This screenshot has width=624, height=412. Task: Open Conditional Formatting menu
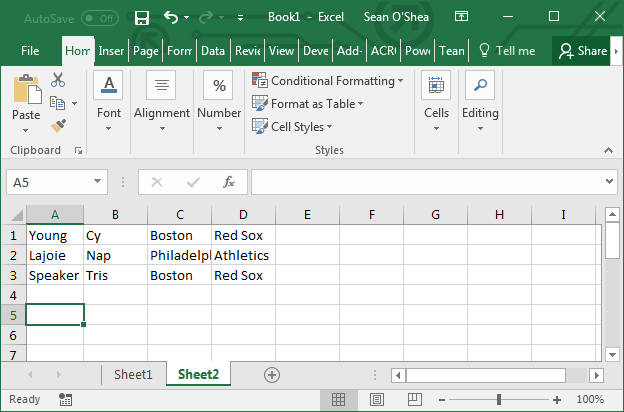point(328,81)
